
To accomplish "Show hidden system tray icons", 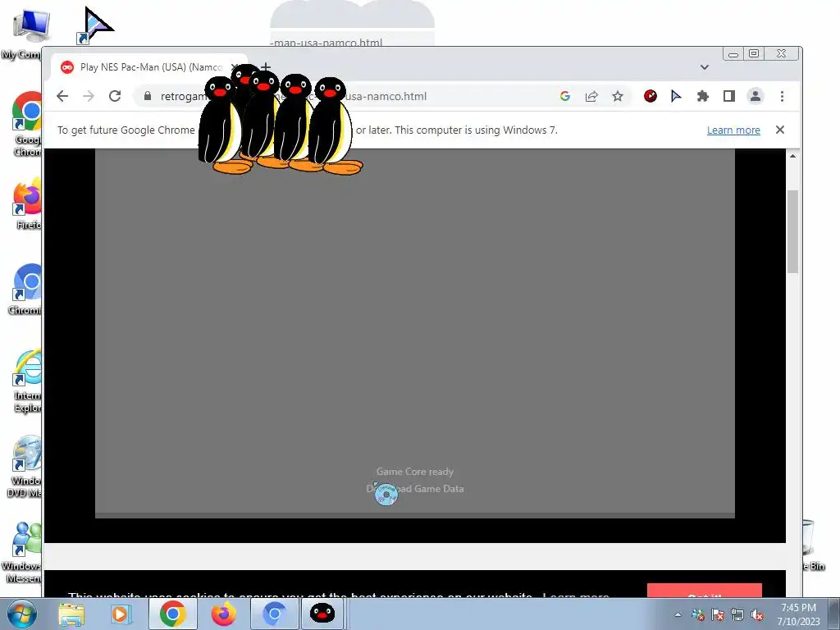I will (x=678, y=614).
